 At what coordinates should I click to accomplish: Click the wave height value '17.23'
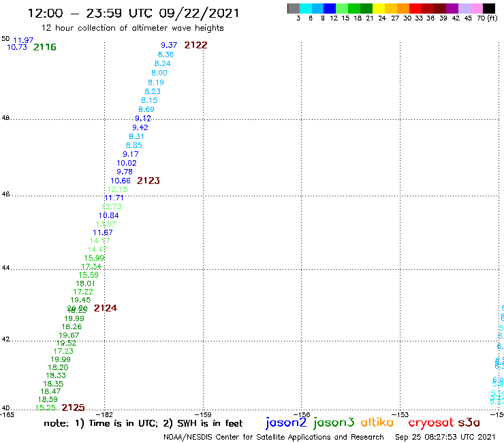click(63, 351)
